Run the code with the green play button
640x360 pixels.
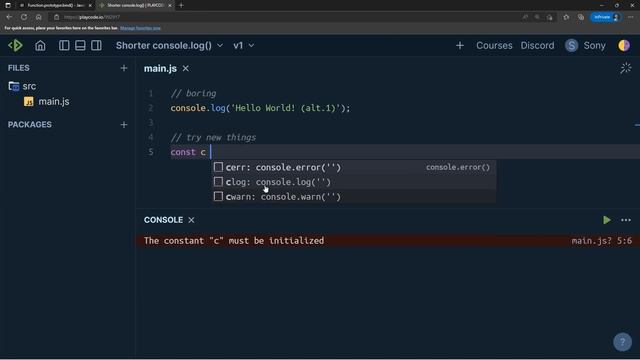[x=607, y=220]
